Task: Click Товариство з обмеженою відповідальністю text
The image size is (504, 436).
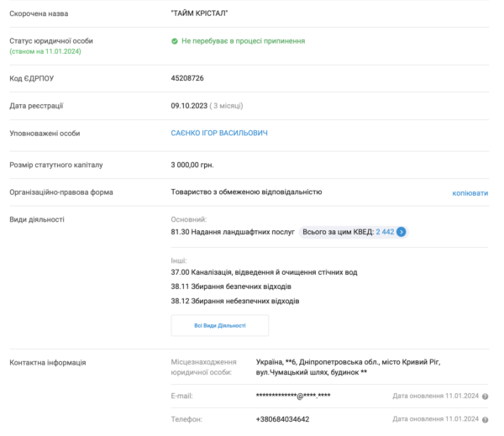Action: [x=246, y=192]
